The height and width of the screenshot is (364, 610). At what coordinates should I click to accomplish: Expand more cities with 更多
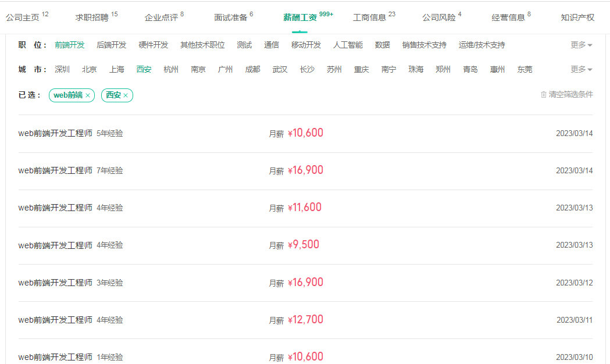(581, 70)
